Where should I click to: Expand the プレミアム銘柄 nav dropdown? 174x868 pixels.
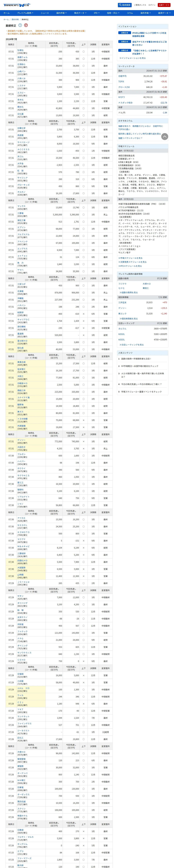click(x=25, y=13)
